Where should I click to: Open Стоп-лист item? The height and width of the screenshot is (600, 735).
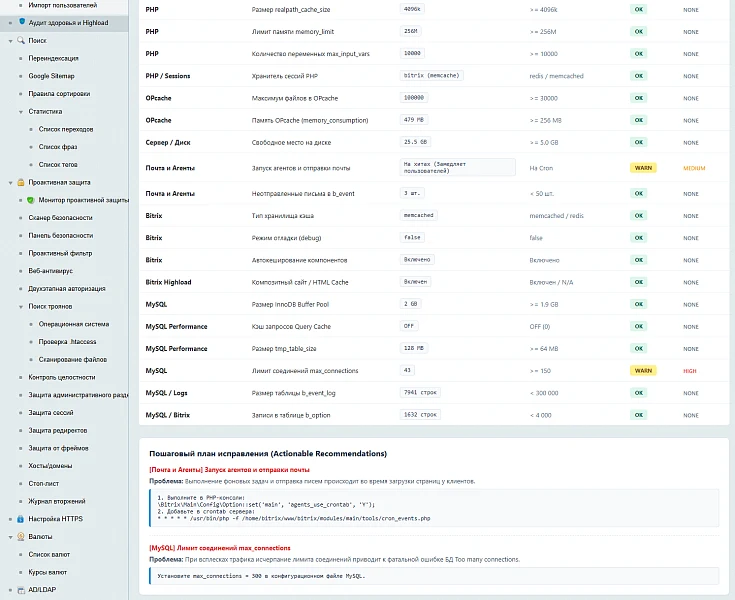tap(44, 484)
